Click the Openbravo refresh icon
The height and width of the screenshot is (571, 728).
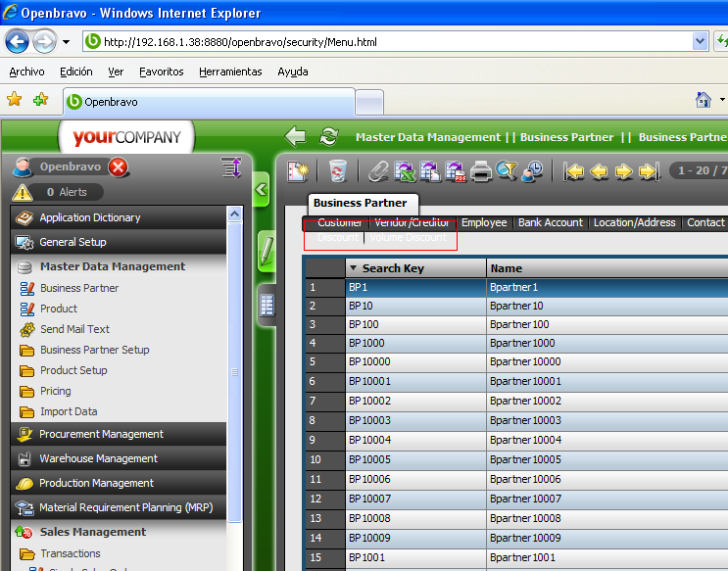coord(329,136)
